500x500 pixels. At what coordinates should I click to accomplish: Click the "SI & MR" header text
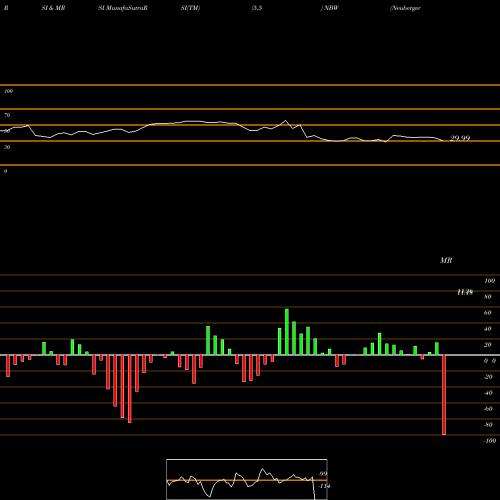coord(53,8)
